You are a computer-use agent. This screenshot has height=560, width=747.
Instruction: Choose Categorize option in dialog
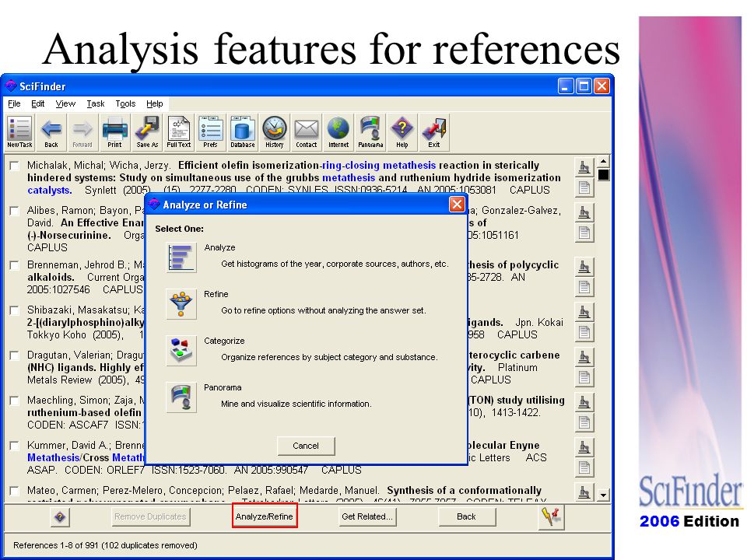pos(181,351)
